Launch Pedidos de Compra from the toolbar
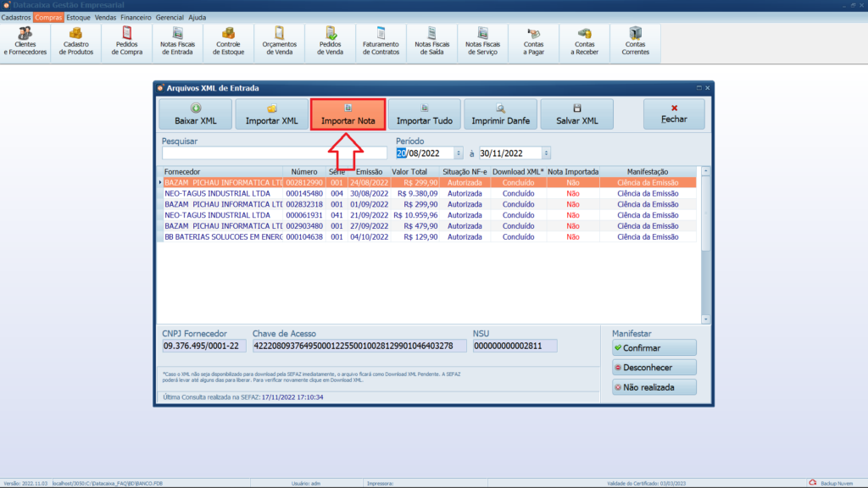Screen dimensions: 868x488 127,42
